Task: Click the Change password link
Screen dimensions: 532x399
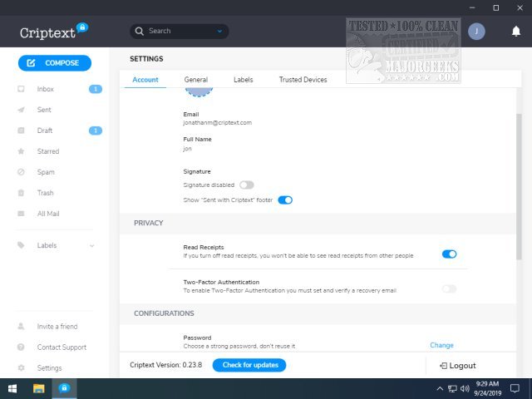Action: coord(441,345)
